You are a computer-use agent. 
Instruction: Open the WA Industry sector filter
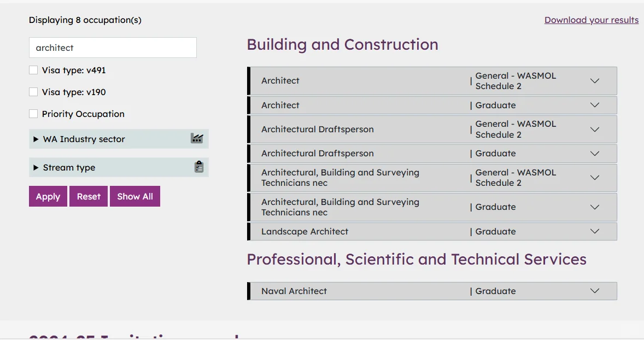pos(119,139)
